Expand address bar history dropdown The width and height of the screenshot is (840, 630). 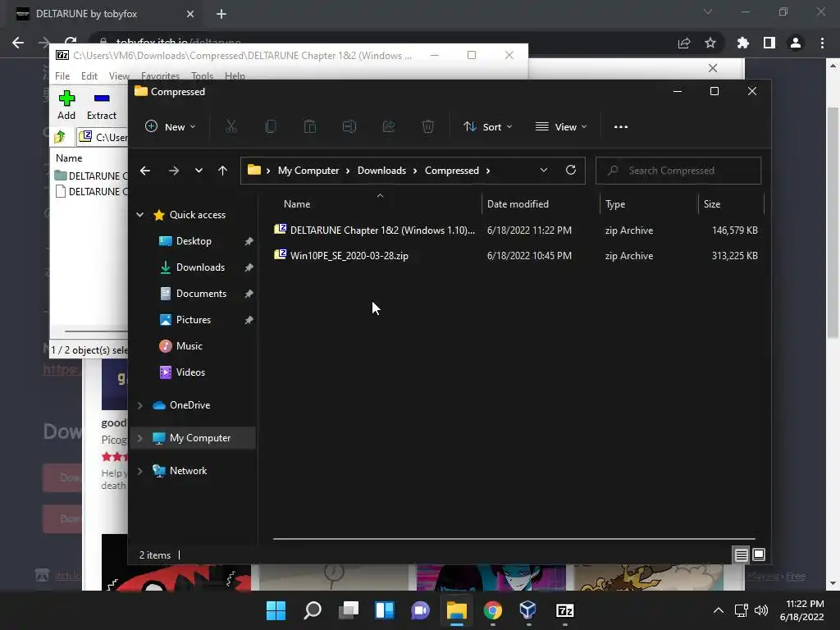pos(544,171)
